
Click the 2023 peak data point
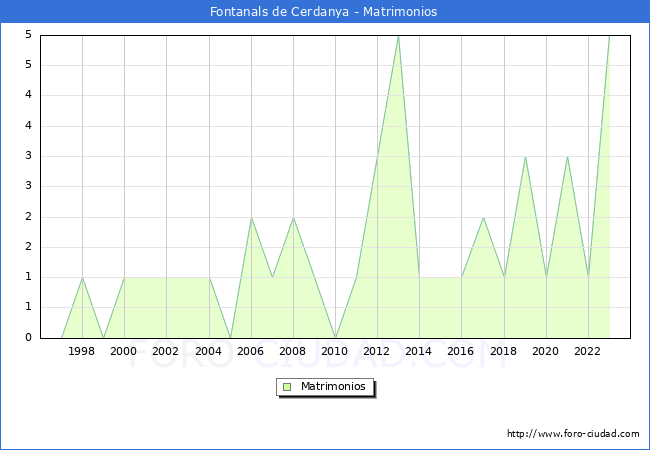tap(609, 36)
